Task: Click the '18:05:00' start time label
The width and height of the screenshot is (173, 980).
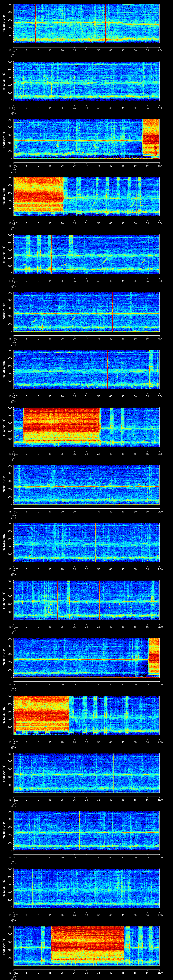Action: pyautogui.click(x=13, y=281)
